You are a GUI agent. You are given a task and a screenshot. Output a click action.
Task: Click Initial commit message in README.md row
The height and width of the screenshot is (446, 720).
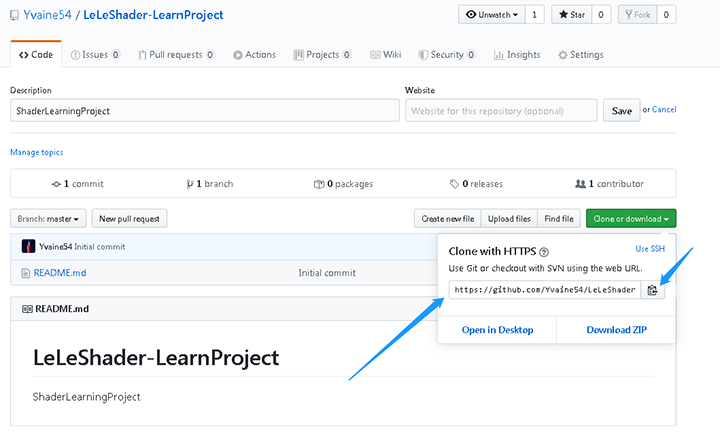point(327,273)
